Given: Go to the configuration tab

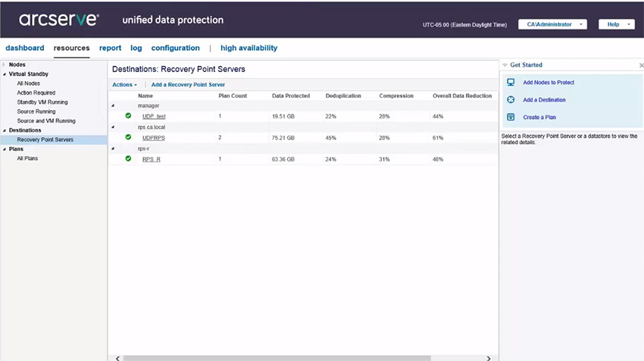Looking at the screenshot, I should tap(175, 48).
